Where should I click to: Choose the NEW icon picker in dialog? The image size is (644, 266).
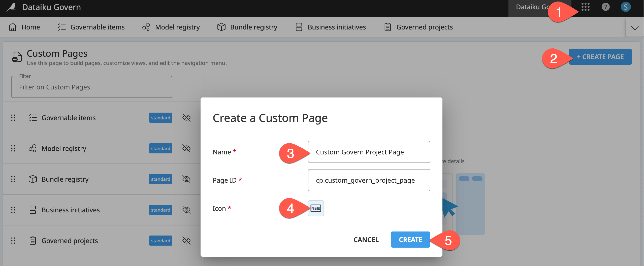coord(316,208)
